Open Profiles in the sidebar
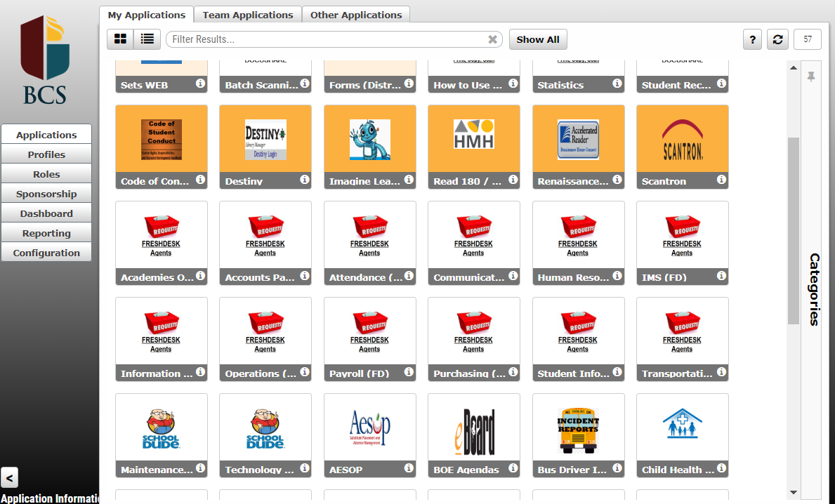Image resolution: width=835 pixels, height=504 pixels. 46,154
